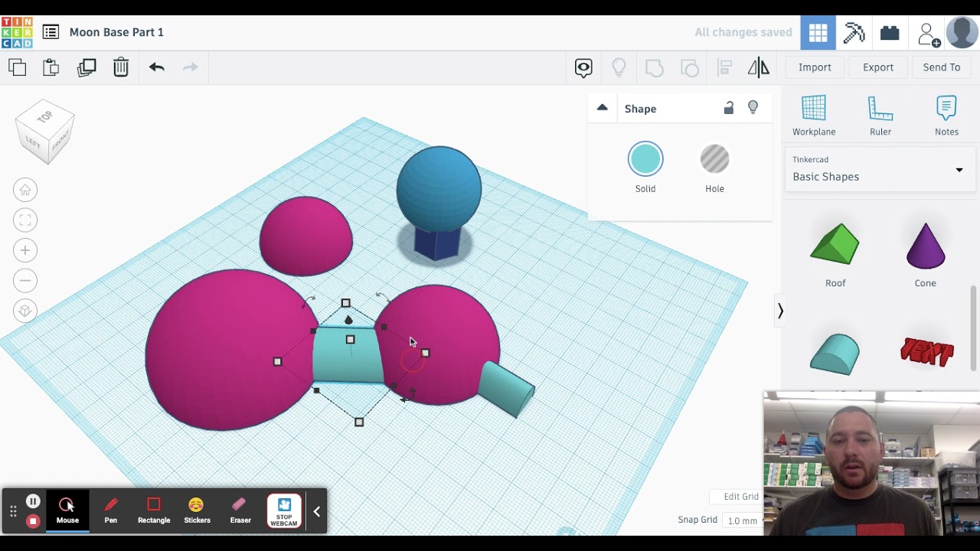
Task: Select the Workplane tool
Action: (x=814, y=116)
